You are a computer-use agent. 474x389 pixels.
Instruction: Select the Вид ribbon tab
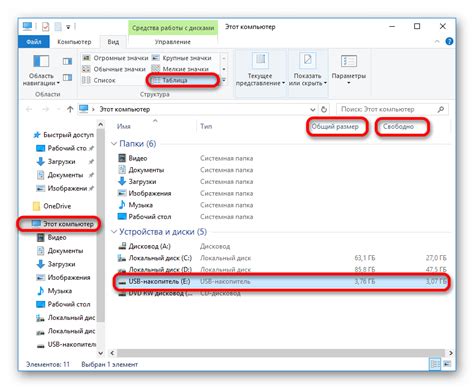tap(113, 42)
